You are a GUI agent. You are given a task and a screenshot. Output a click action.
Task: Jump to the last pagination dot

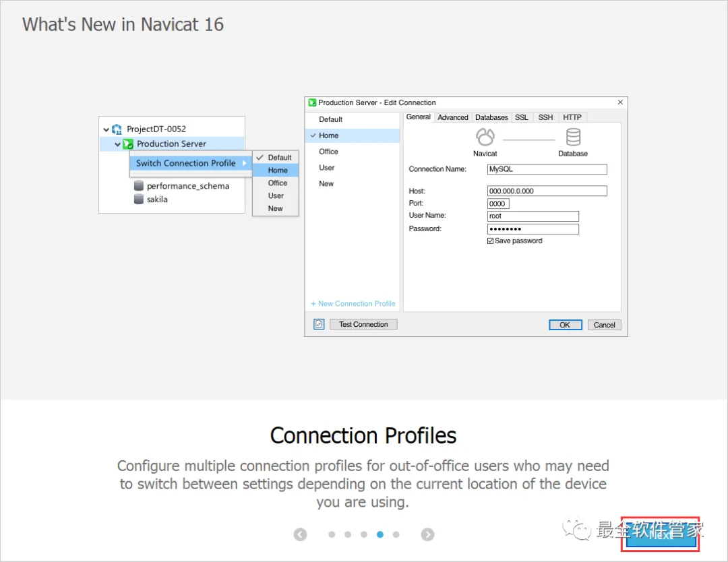396,534
